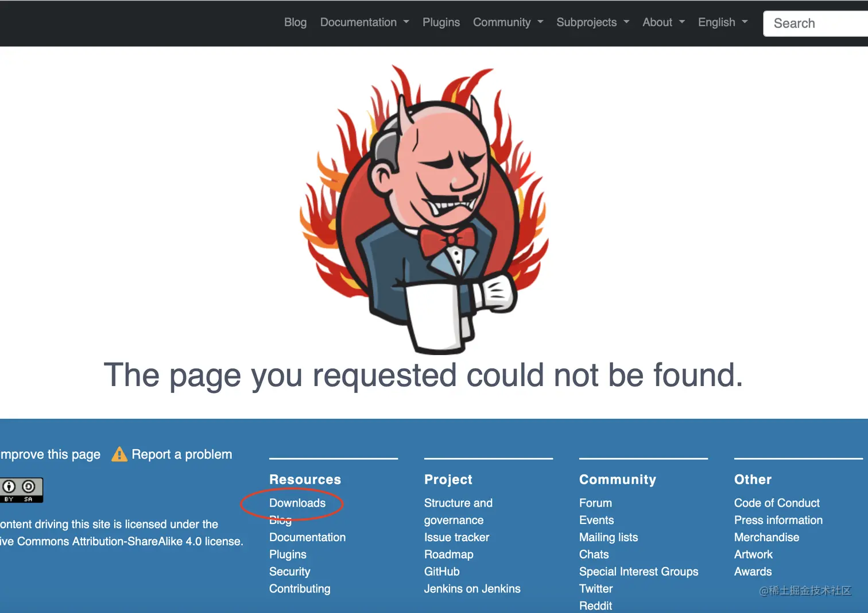Expand the Documentation dropdown in navbar

click(x=365, y=22)
